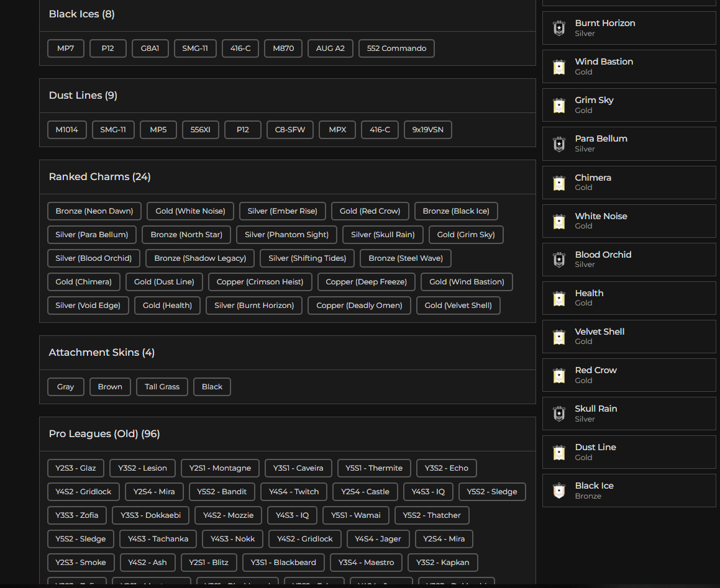This screenshot has height=588, width=720.
Task: Click the Bronze (Shadow Legacy) charm tag
Action: click(200, 258)
